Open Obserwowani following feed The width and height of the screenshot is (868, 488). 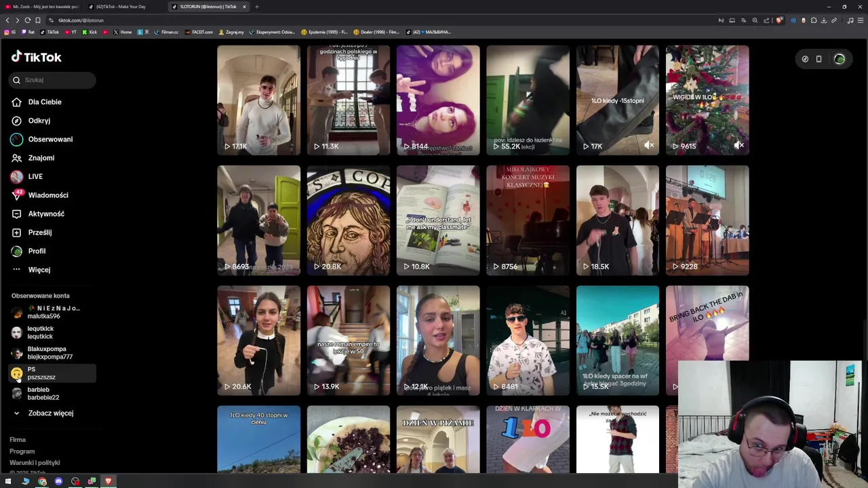[50, 139]
